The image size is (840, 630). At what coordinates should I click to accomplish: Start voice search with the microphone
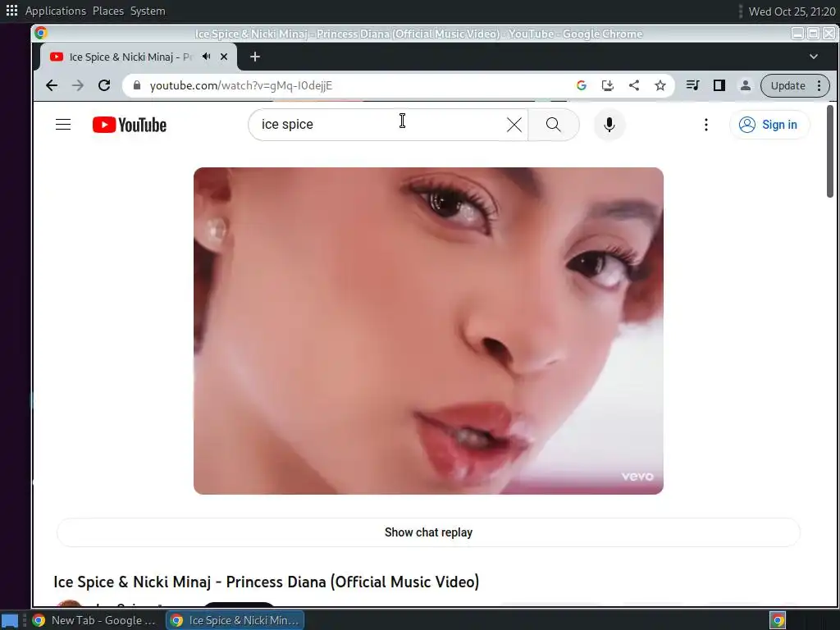609,125
